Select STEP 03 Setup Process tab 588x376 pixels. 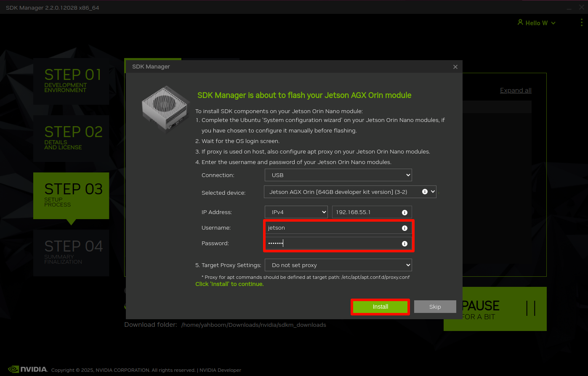click(x=71, y=196)
